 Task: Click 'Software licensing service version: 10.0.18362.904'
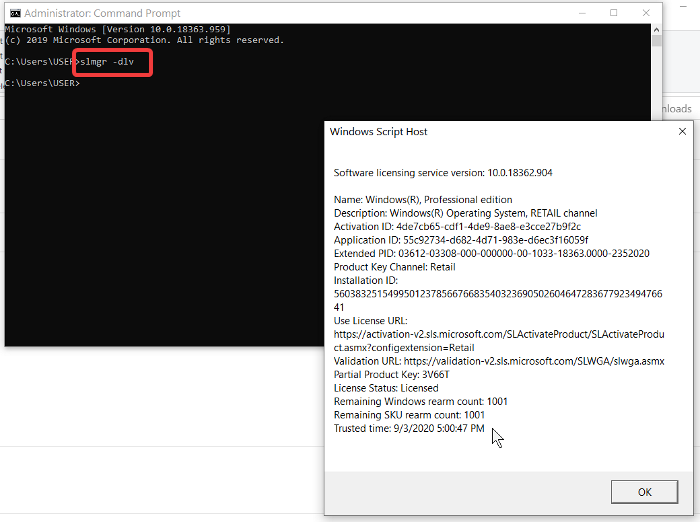tap(443, 173)
